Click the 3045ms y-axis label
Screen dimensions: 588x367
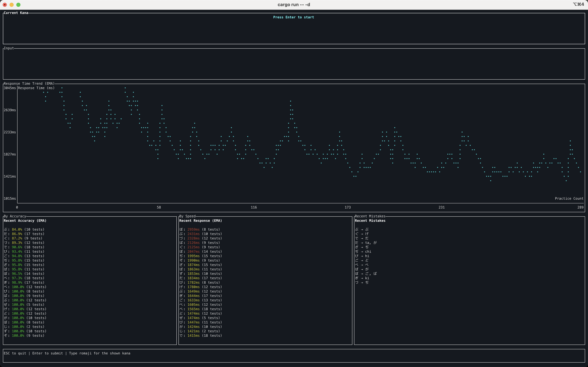point(10,88)
